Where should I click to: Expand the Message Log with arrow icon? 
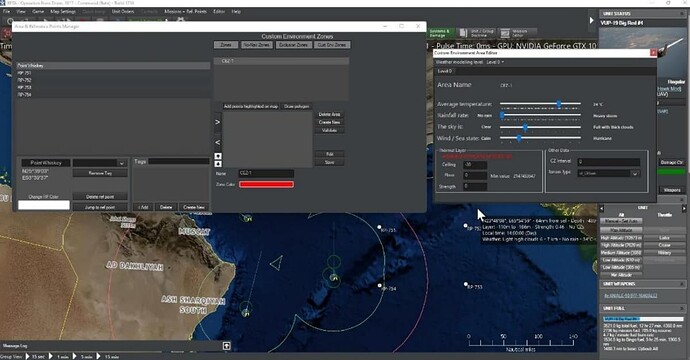coord(227,345)
